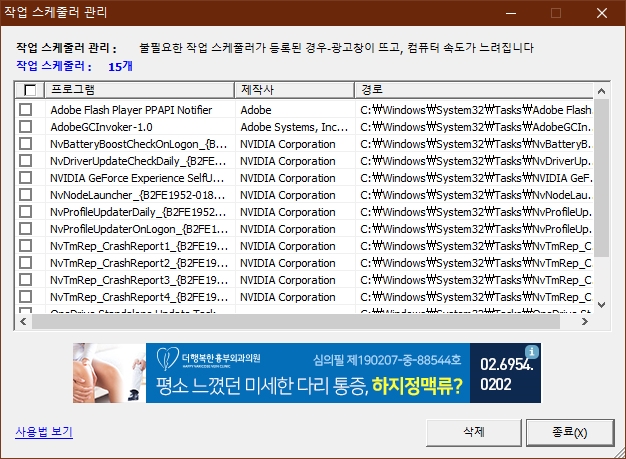Check NvTmRep_CrashReport3 row checkbox
626x459 pixels.
[x=26, y=280]
